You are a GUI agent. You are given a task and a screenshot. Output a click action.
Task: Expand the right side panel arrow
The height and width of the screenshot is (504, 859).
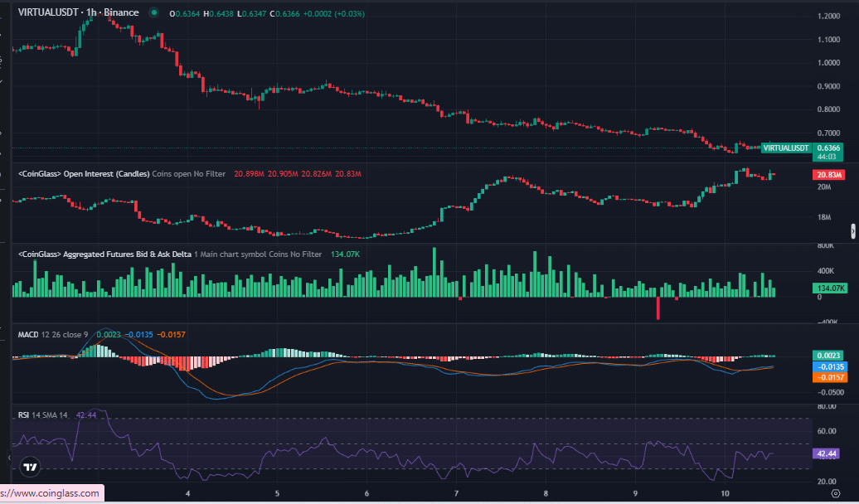tap(853, 230)
